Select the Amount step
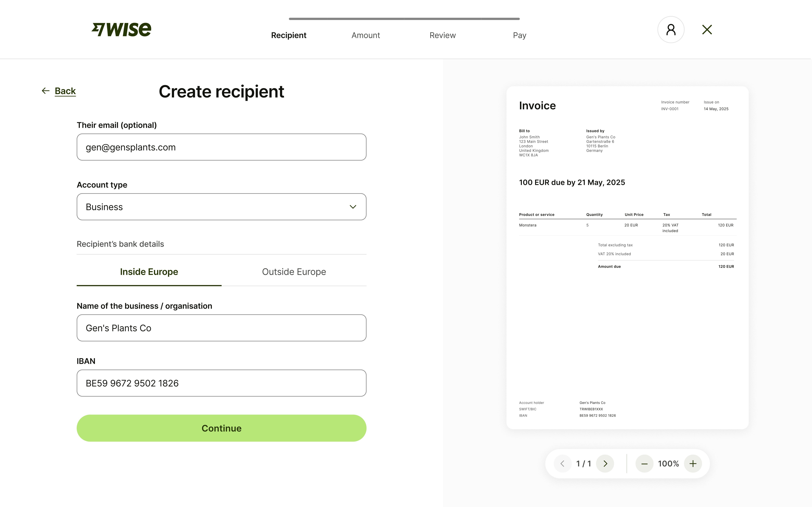This screenshot has width=812, height=507. coord(366,35)
